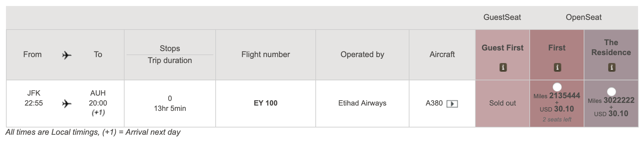
Task: Select the First fare radio button
Action: [557, 87]
